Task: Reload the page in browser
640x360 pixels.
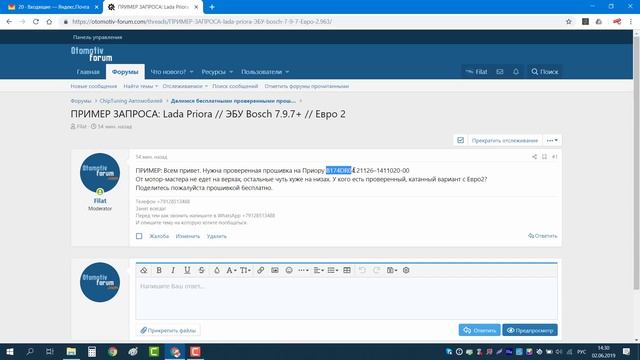Action: (36, 22)
